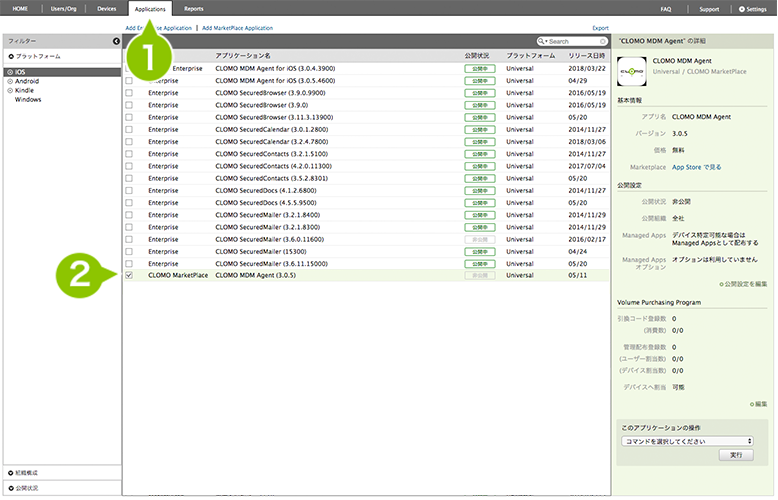Select CLOMO SecuredMailer (3.2.1.8300) row

[x=366, y=227]
